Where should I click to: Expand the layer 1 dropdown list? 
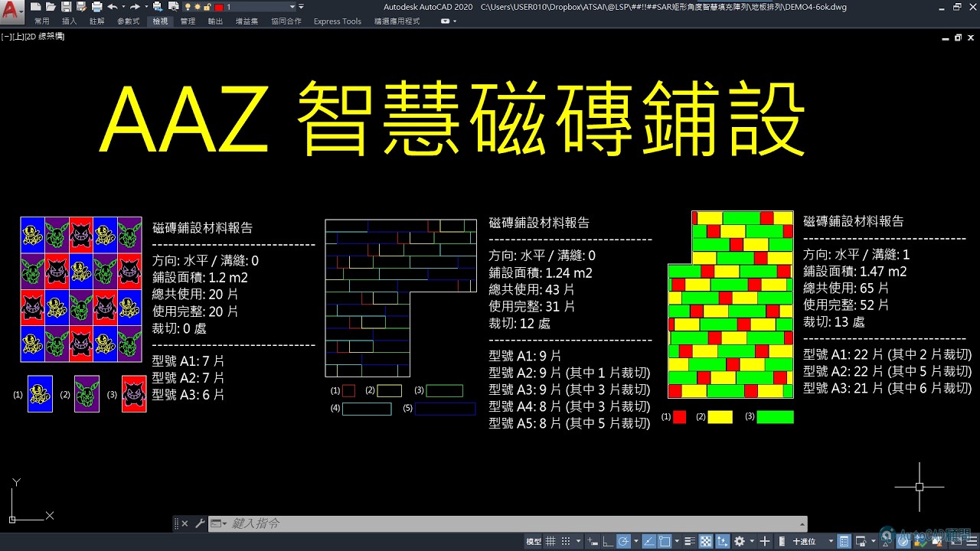[x=292, y=6]
